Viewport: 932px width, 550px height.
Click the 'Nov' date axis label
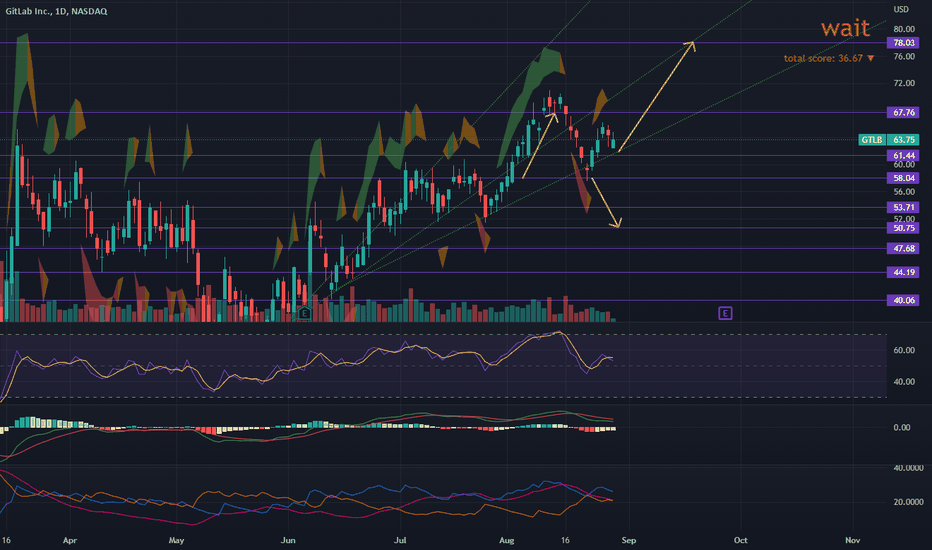(x=852, y=540)
